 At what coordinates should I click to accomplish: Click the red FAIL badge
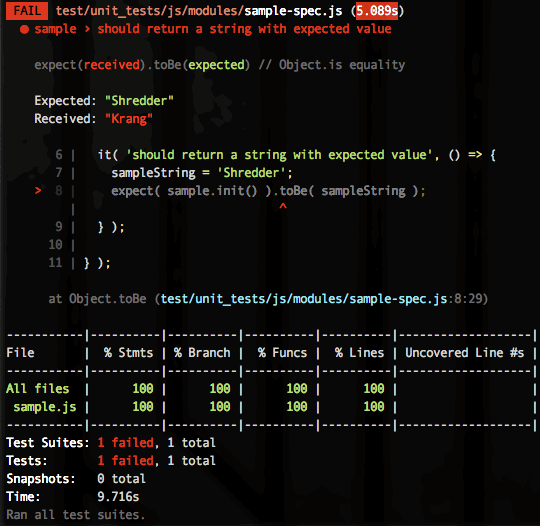coord(27,11)
